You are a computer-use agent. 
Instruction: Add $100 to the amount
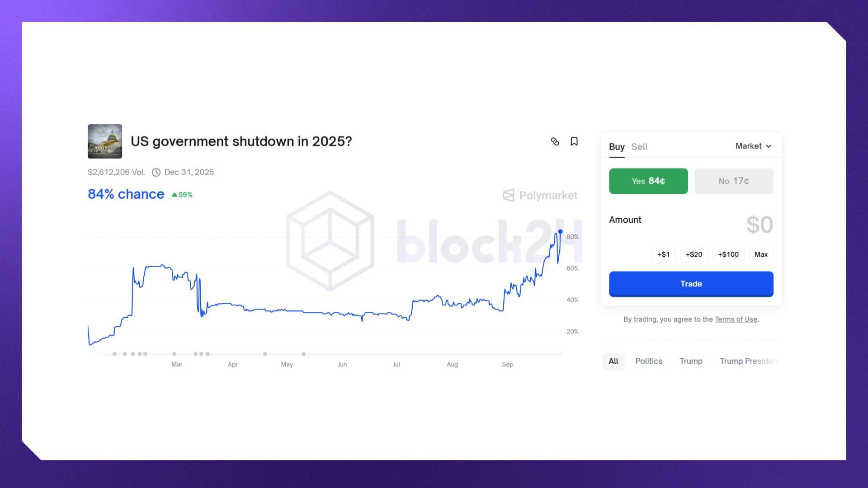[x=728, y=254]
